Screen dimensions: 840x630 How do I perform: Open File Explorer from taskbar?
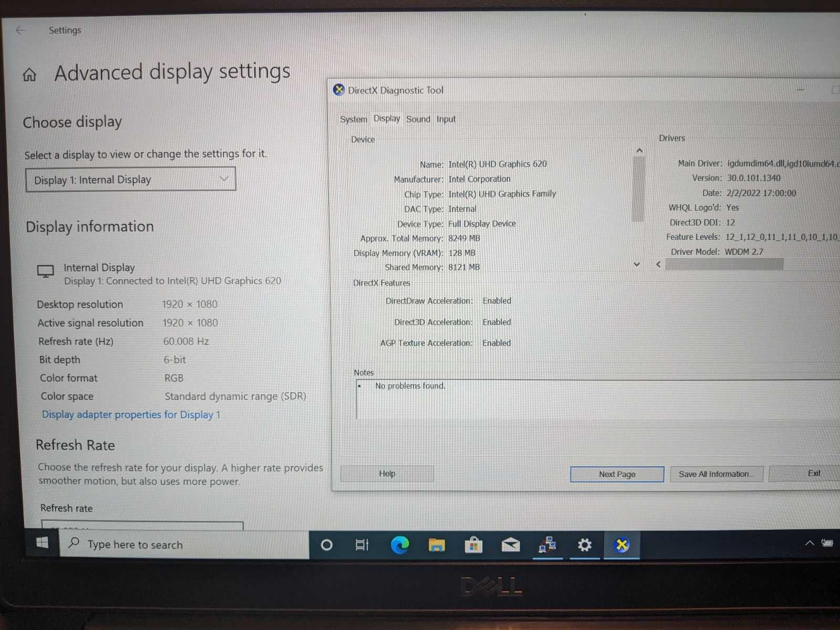point(436,545)
